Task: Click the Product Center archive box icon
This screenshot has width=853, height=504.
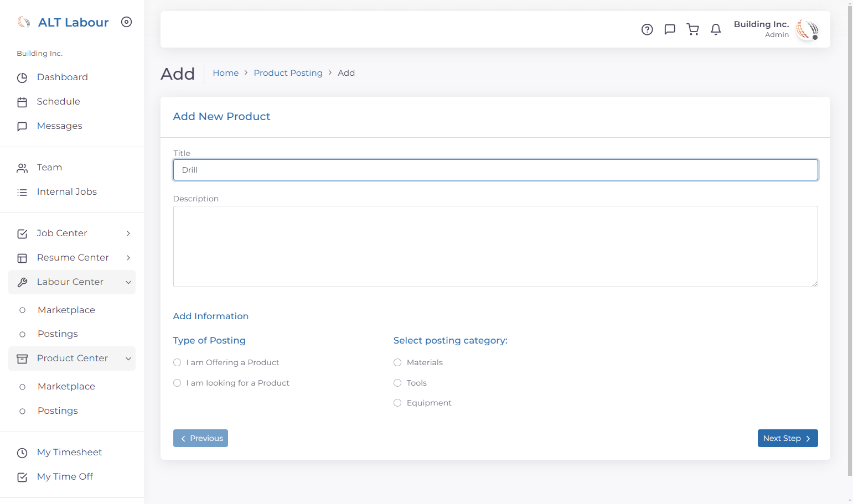Action: 22,359
